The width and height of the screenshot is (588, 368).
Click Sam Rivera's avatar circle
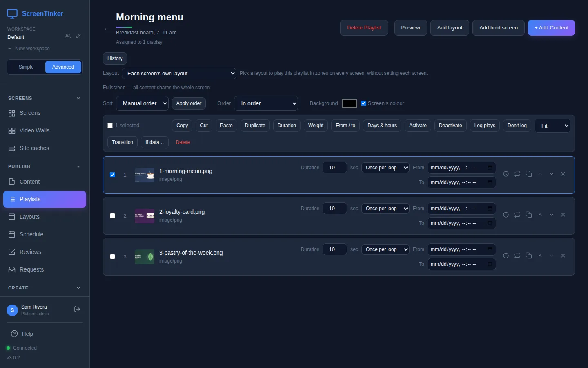[x=12, y=310]
